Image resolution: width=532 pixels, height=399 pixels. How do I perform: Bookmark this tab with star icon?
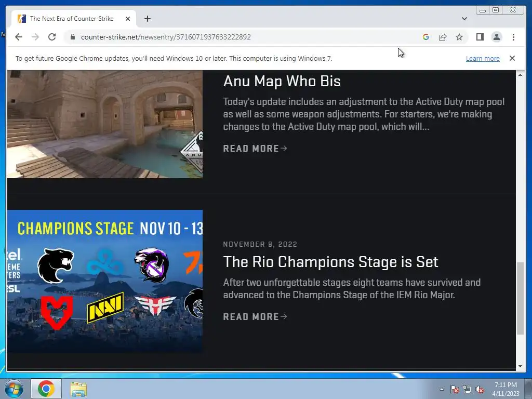pos(459,37)
